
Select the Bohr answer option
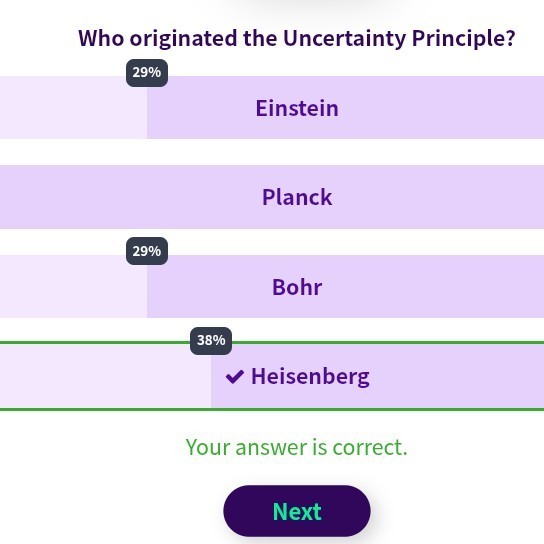click(272, 287)
